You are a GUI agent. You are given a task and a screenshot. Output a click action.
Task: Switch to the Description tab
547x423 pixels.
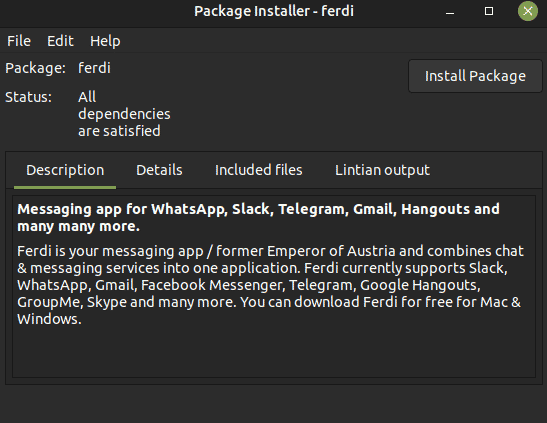[x=65, y=171]
